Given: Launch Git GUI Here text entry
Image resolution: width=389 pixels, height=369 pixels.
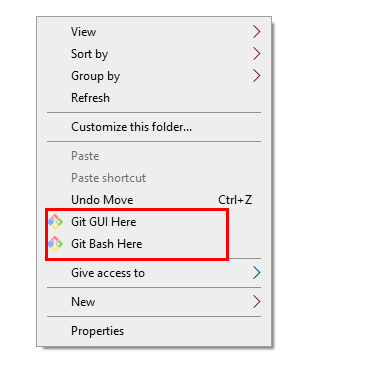Looking at the screenshot, I should (104, 222).
